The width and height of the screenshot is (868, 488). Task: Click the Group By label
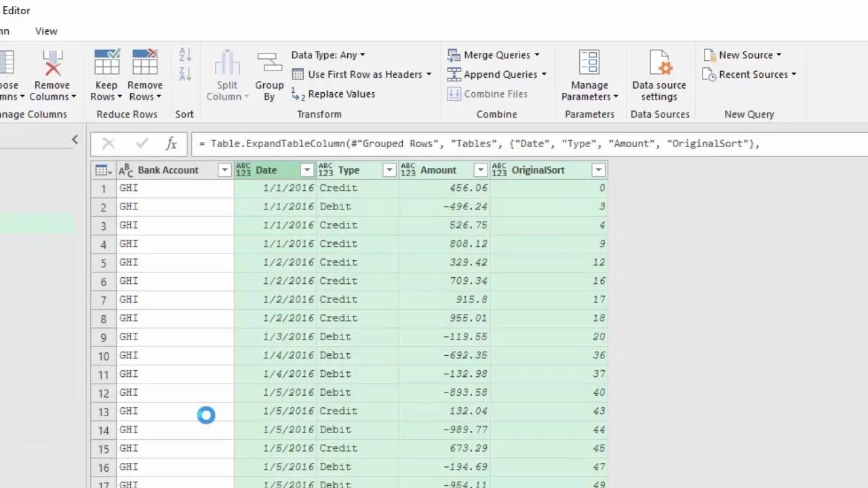coord(269,91)
